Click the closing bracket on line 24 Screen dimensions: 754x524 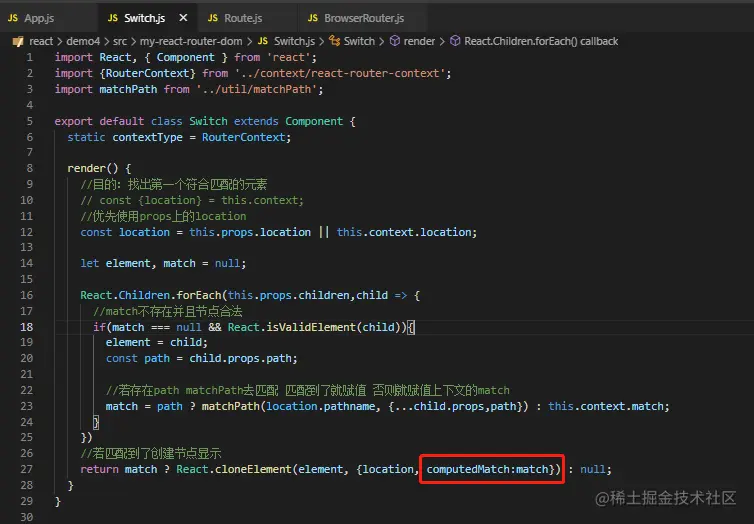point(96,422)
